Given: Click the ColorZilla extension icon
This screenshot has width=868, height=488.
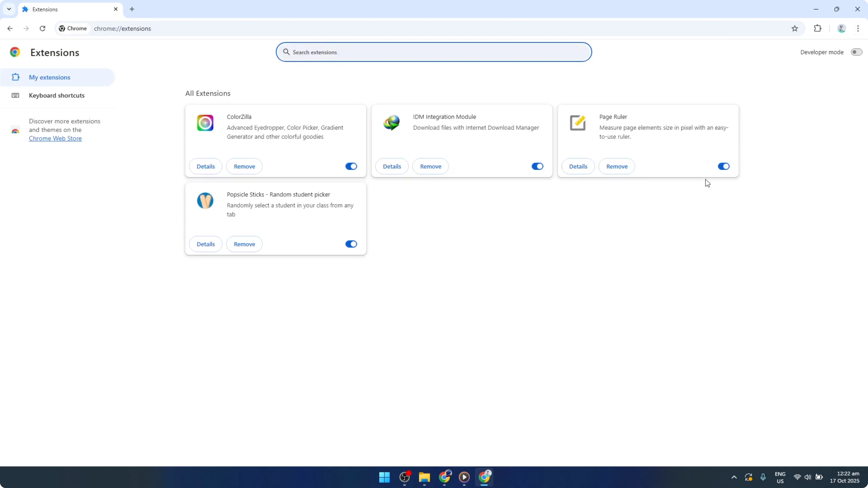Looking at the screenshot, I should (x=205, y=123).
